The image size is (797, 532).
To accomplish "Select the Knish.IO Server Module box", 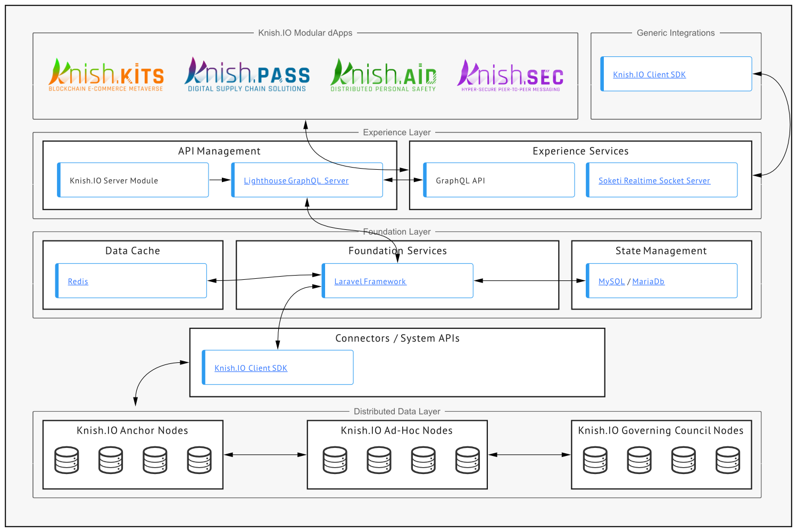I will tap(133, 180).
